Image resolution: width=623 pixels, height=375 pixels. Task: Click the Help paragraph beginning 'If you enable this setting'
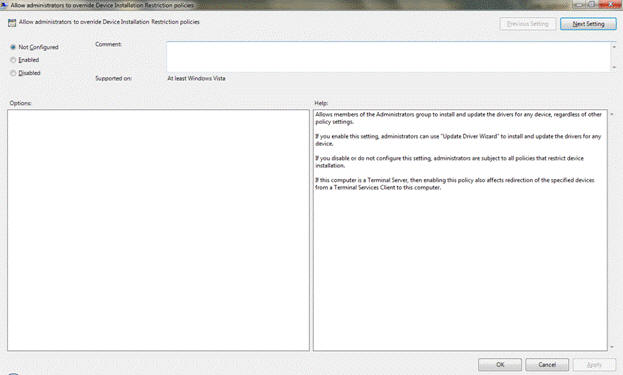pyautogui.click(x=458, y=140)
